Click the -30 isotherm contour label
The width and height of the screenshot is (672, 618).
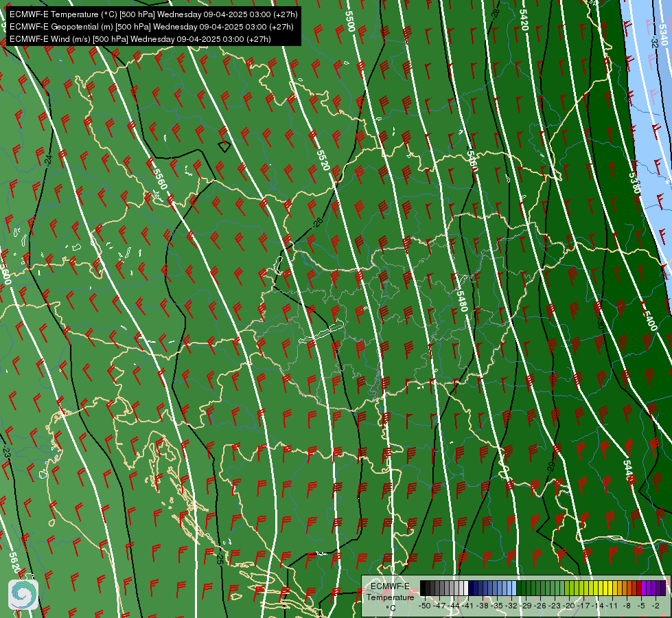click(600, 324)
